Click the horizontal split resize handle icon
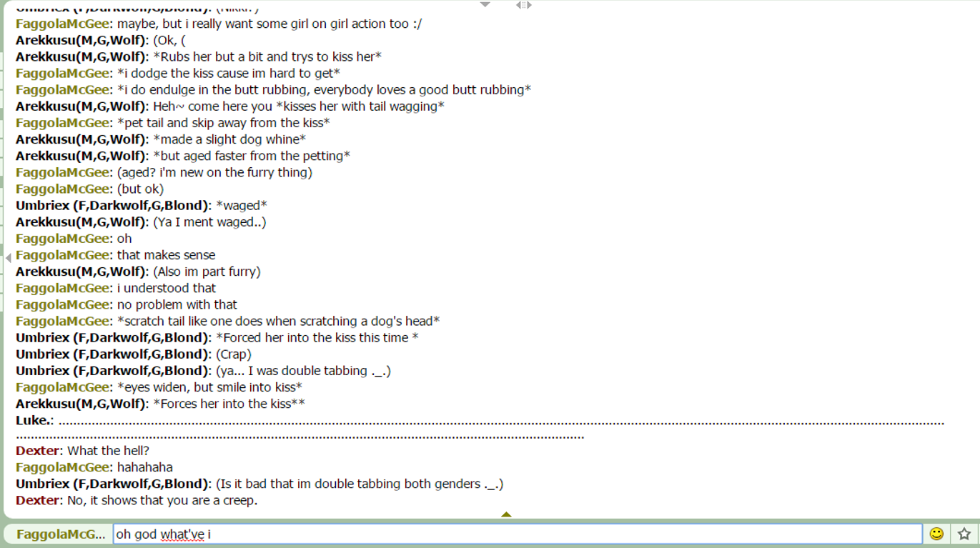This screenshot has height=548, width=980. 523,5
